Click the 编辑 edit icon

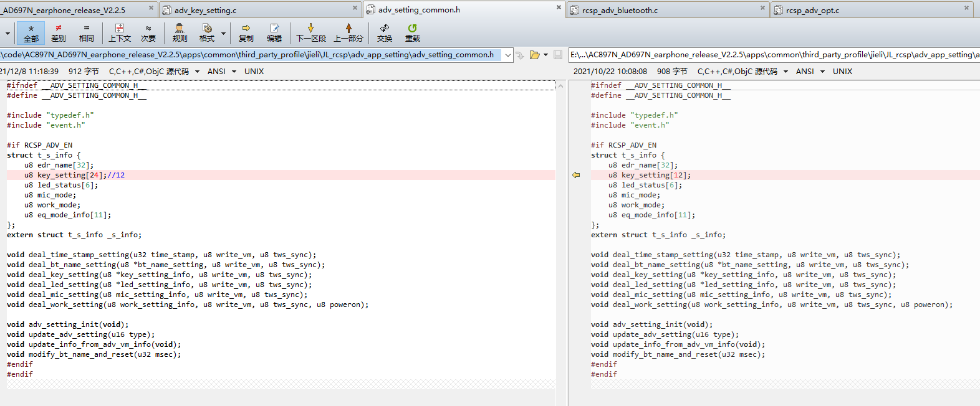pyautogui.click(x=274, y=33)
